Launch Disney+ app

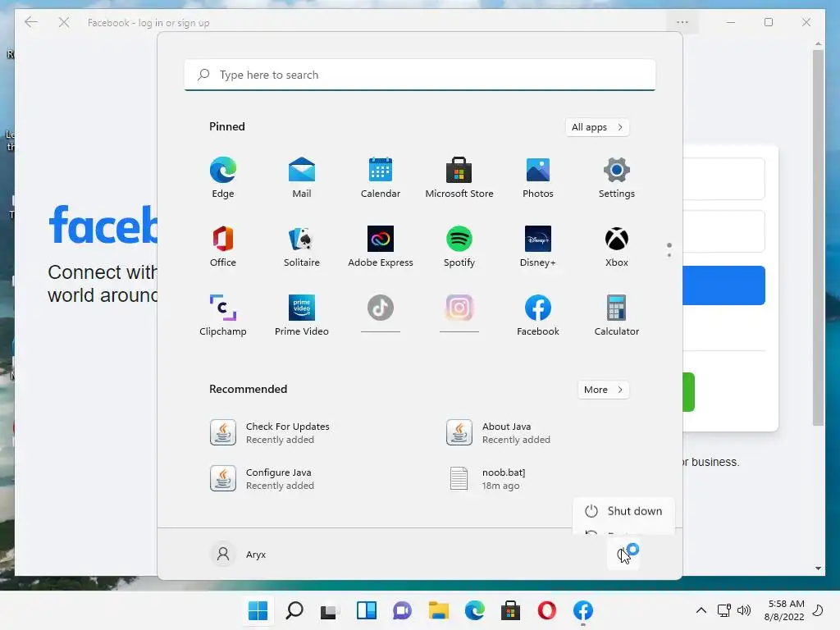[538, 246]
